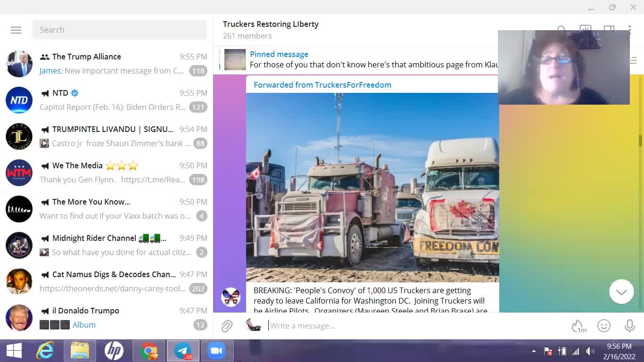Click the NTD channel avatar

pos(19,100)
